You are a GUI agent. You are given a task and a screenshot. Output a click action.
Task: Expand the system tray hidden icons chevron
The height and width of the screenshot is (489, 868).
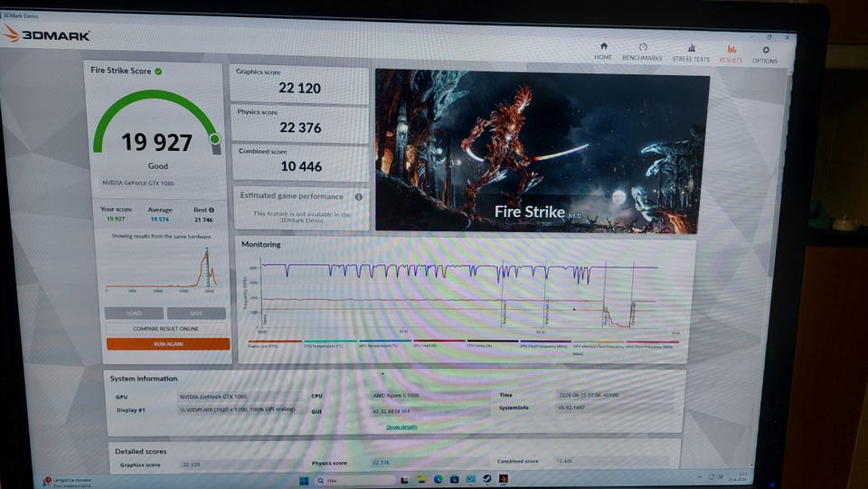click(x=700, y=477)
